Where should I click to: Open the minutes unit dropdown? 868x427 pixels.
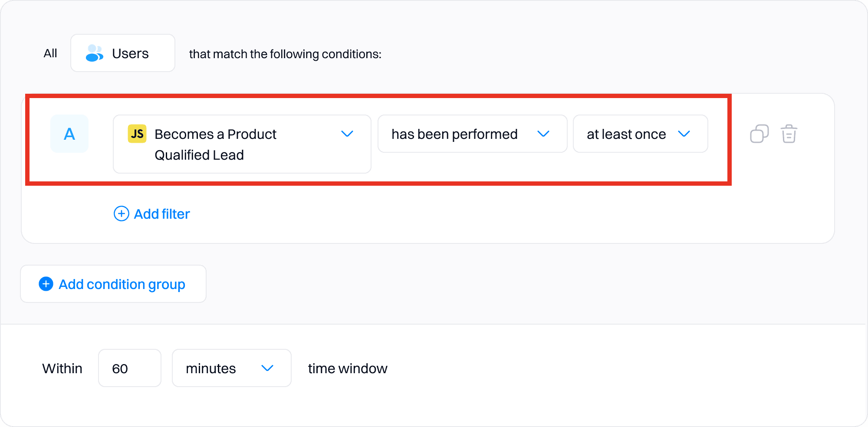pos(231,368)
